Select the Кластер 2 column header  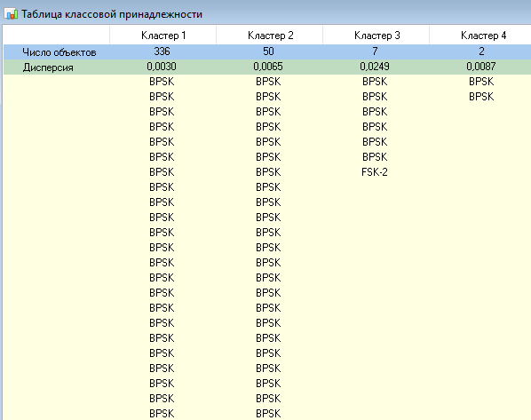point(270,36)
